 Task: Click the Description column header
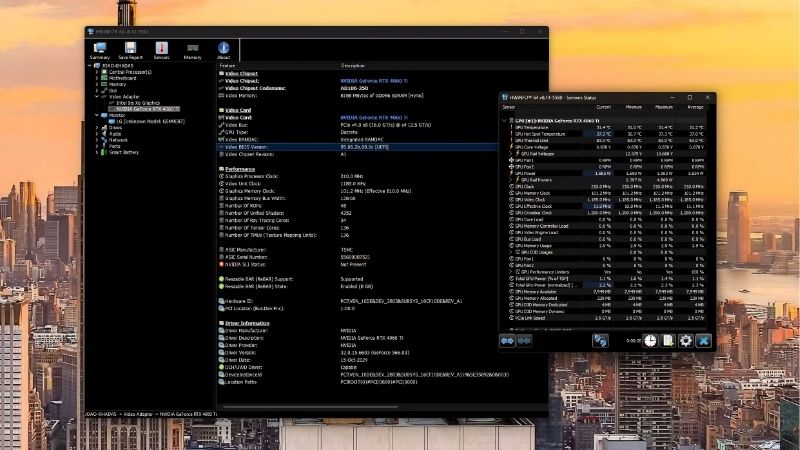(x=443, y=66)
